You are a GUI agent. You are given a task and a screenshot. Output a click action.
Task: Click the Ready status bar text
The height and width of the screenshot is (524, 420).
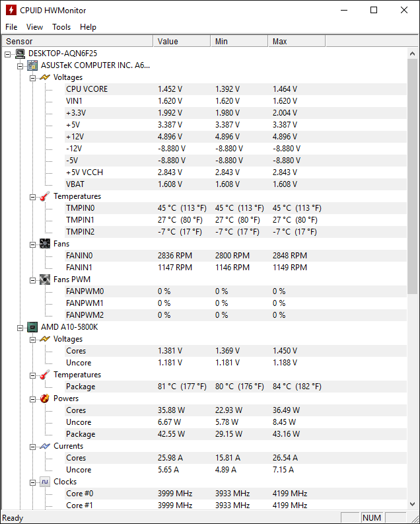click(13, 518)
